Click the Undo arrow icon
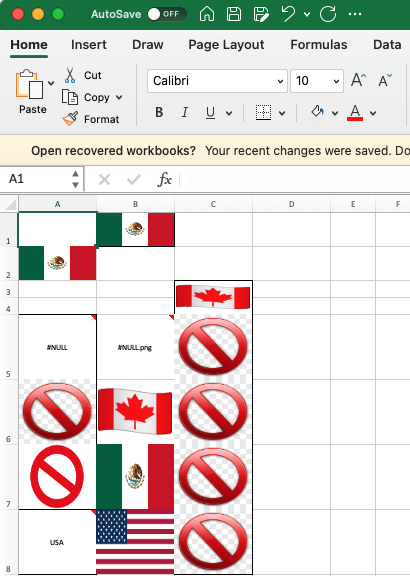The image size is (410, 576). pyautogui.click(x=288, y=14)
